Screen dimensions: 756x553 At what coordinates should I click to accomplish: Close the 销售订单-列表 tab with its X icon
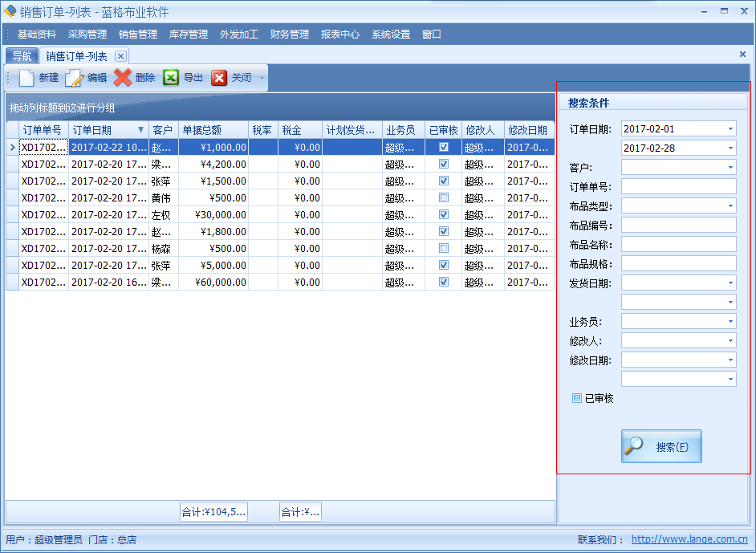point(120,56)
